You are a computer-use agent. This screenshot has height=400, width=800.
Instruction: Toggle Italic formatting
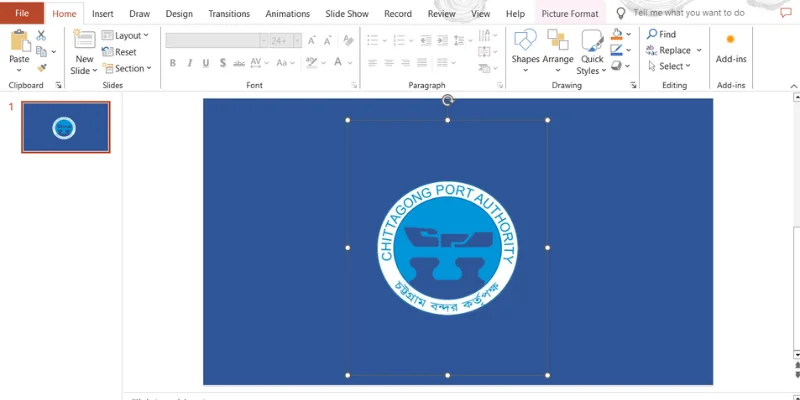[189, 63]
